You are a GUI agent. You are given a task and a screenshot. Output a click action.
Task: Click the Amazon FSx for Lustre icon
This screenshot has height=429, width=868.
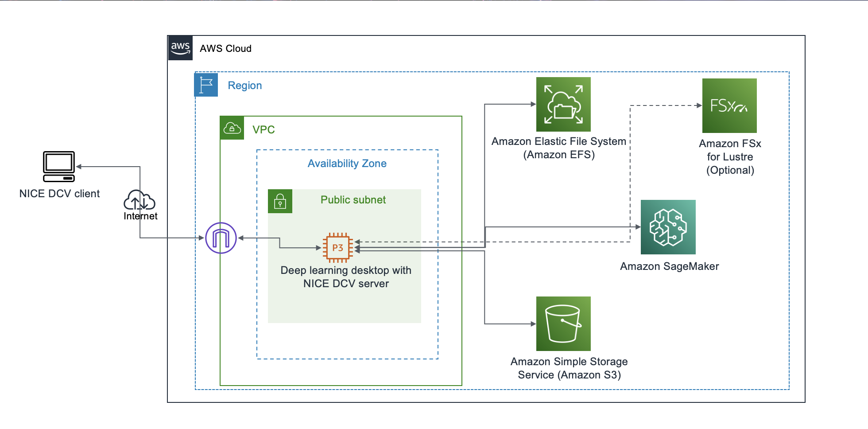(x=729, y=105)
